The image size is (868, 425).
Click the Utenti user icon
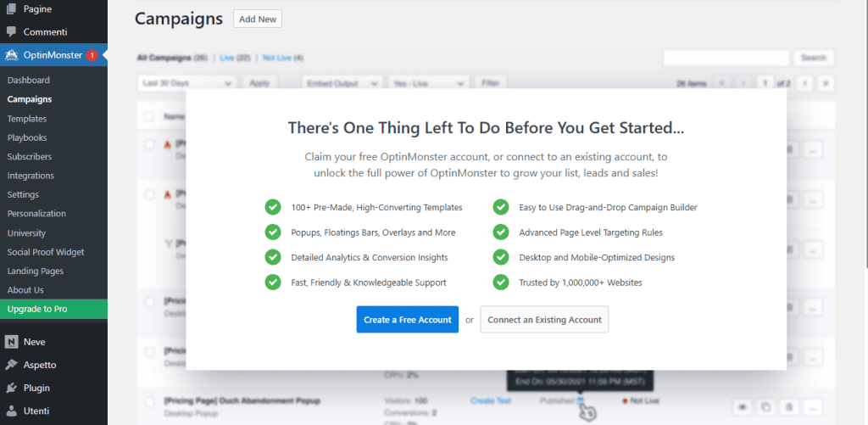pyautogui.click(x=11, y=411)
